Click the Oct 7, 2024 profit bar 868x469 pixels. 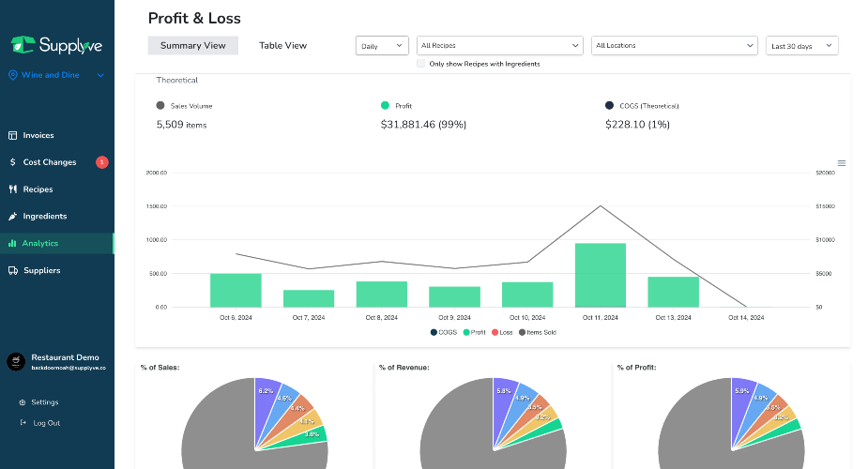[309, 298]
